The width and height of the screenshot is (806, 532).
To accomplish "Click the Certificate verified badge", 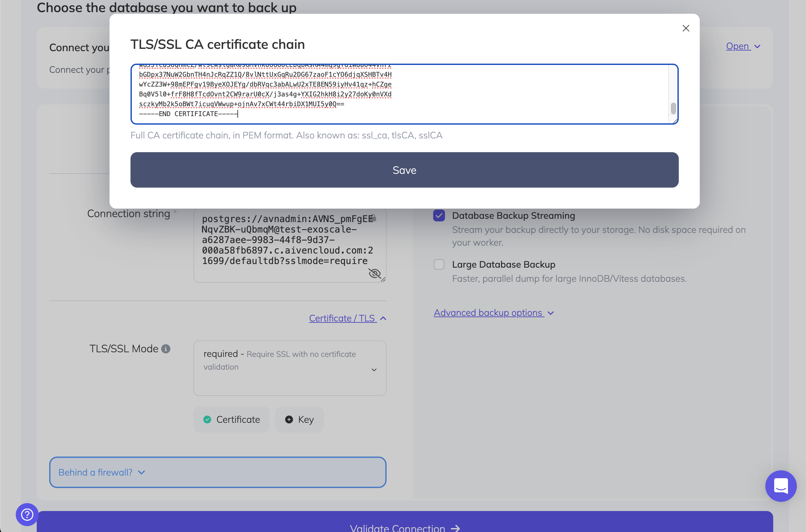I will point(232,419).
